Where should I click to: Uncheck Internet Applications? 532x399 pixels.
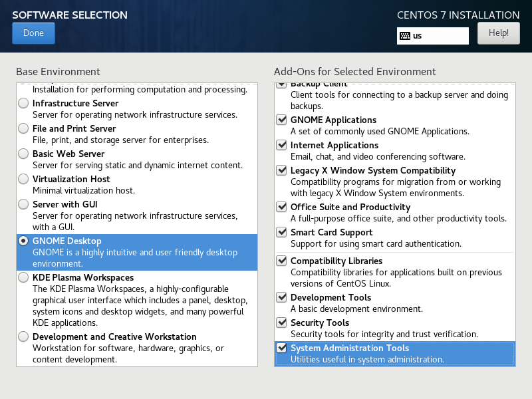[x=281, y=144]
